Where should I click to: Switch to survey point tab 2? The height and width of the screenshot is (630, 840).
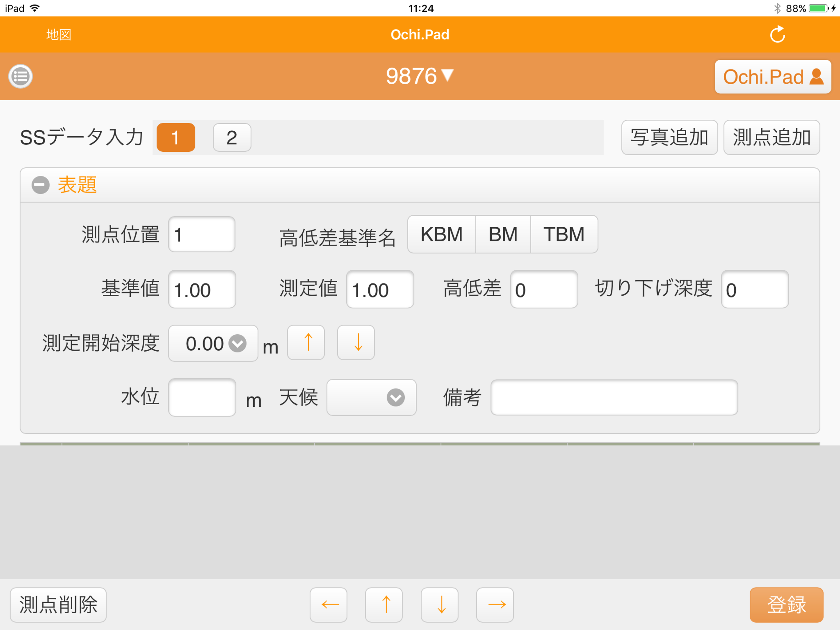[x=232, y=138]
